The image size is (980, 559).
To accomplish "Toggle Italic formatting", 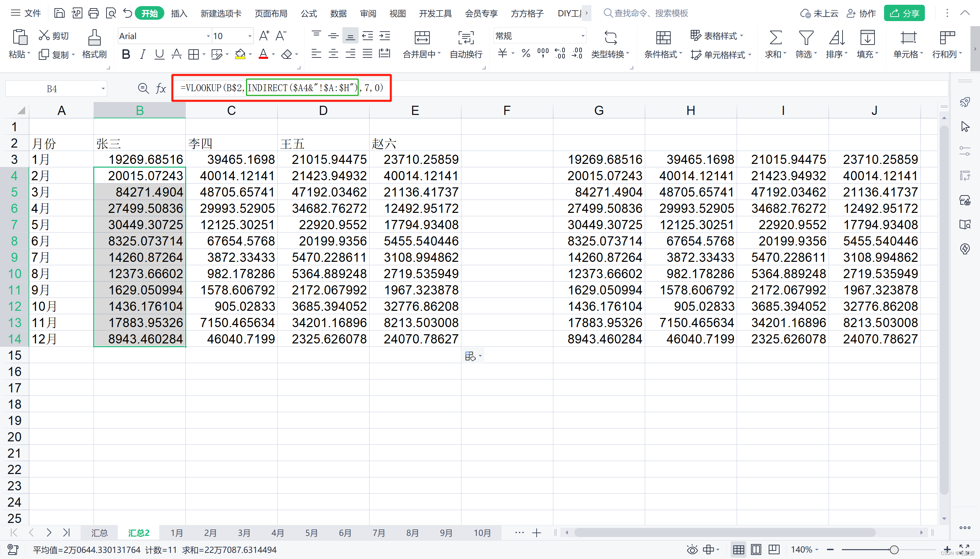I will pos(143,54).
